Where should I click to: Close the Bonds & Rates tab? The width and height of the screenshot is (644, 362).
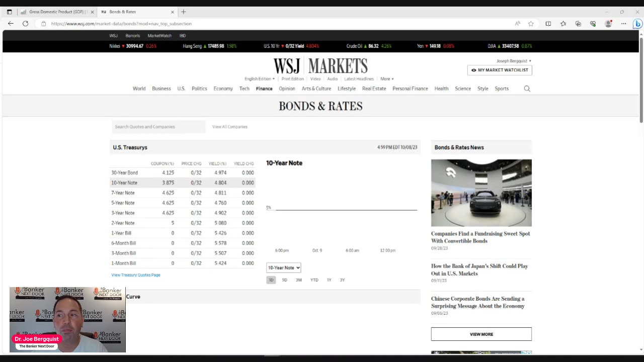(x=173, y=12)
